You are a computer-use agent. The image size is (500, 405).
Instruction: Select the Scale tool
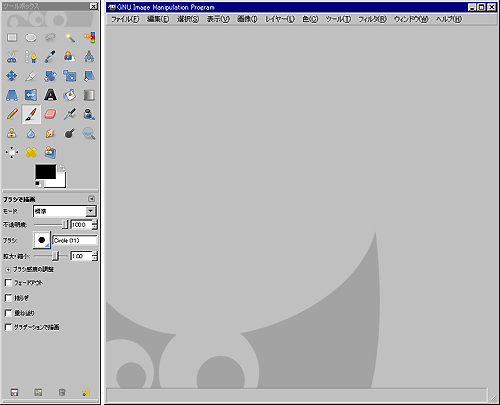point(70,76)
